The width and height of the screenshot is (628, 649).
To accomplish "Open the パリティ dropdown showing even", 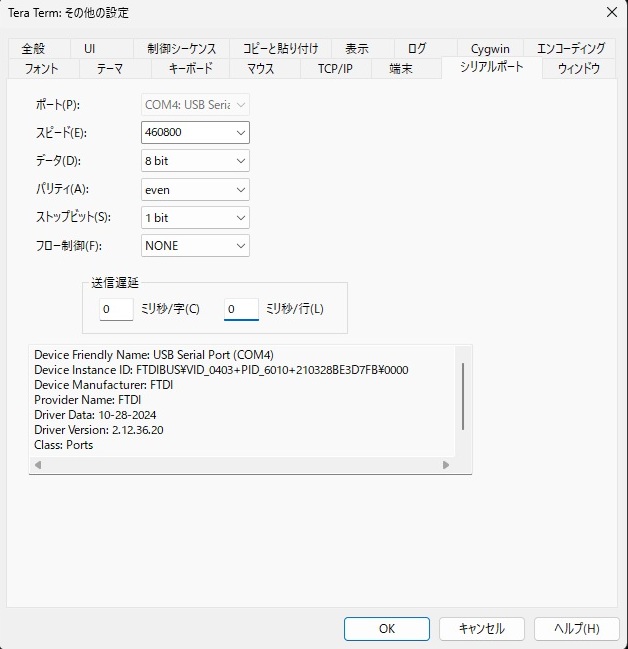I will [195, 189].
